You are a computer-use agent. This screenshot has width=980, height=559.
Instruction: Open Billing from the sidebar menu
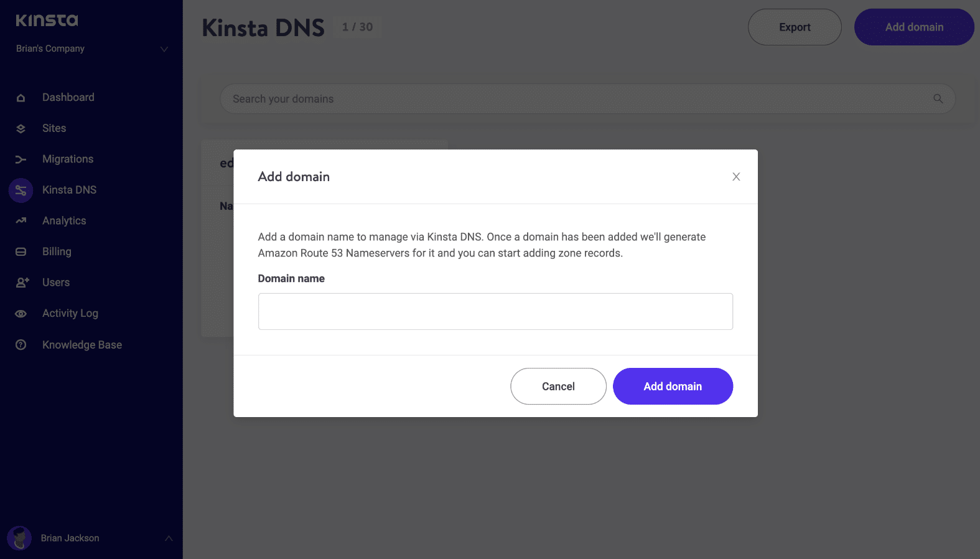pos(57,251)
